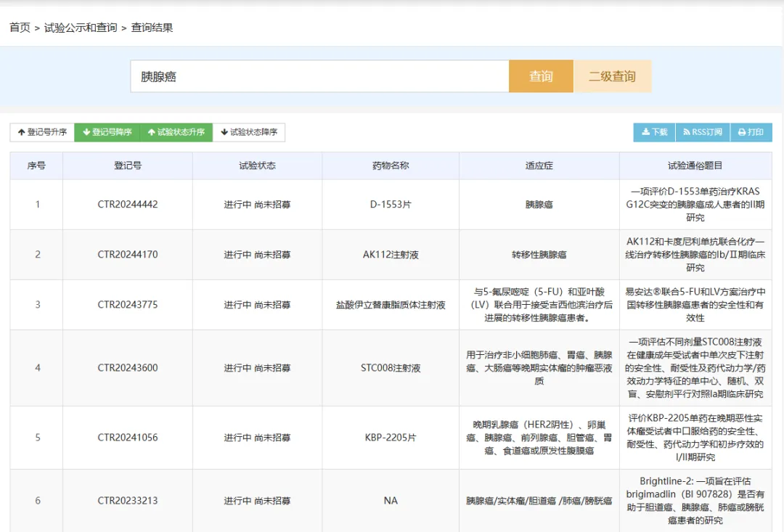Click the 适应症 column header
Image resolution: width=784 pixels, height=532 pixels.
click(x=539, y=165)
